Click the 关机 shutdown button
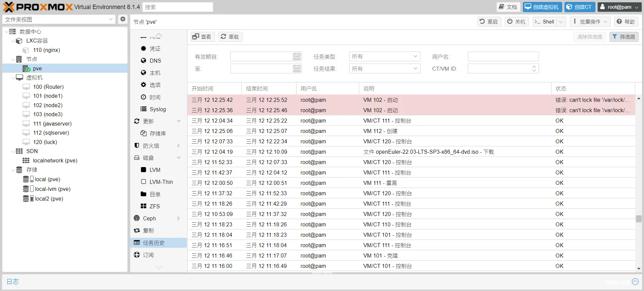644x291 pixels. [x=517, y=22]
